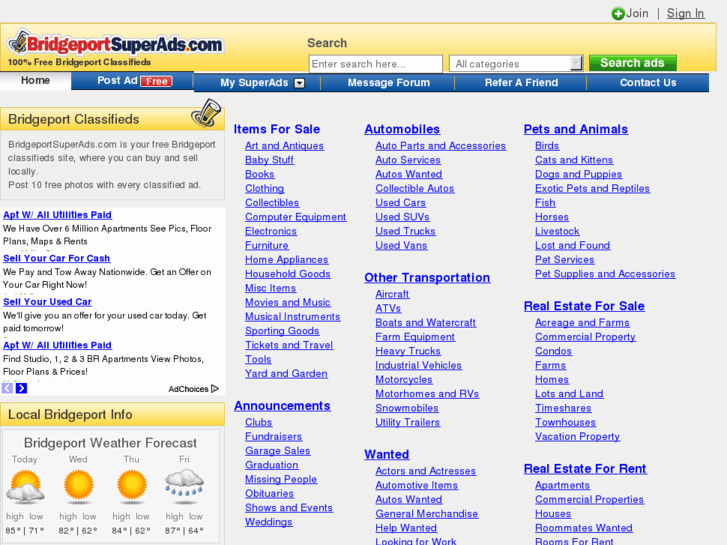Image resolution: width=727 pixels, height=545 pixels.
Task: Click the pencil holder icon beside Bridgeport Classifieds
Action: pyautogui.click(x=206, y=112)
